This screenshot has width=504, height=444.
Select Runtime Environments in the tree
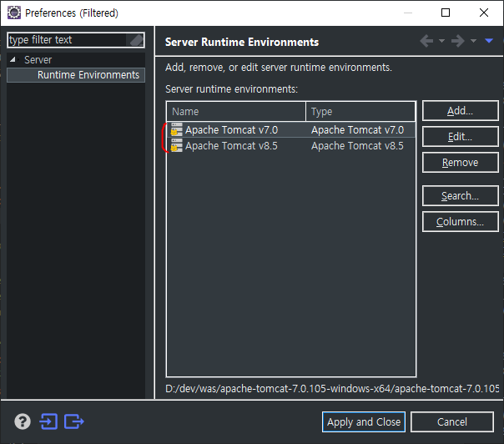click(88, 75)
